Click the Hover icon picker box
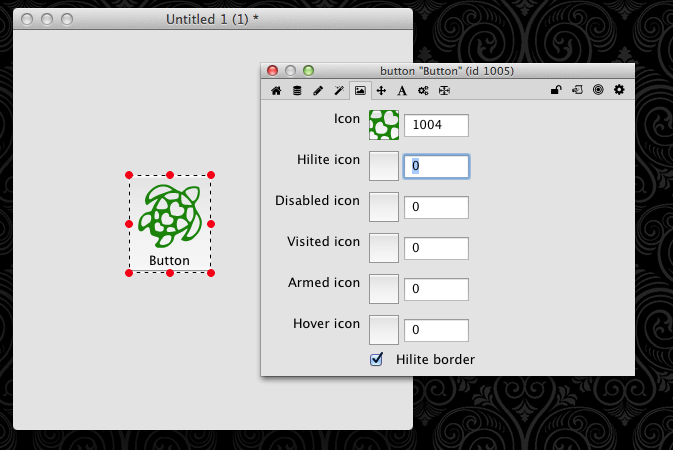Viewport: 673px width, 450px height. [384, 329]
